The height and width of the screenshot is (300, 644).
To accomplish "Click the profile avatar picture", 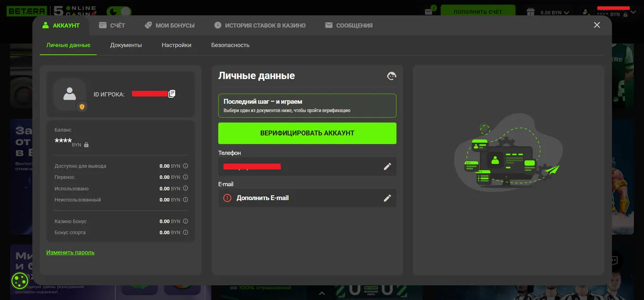I will click(x=70, y=94).
